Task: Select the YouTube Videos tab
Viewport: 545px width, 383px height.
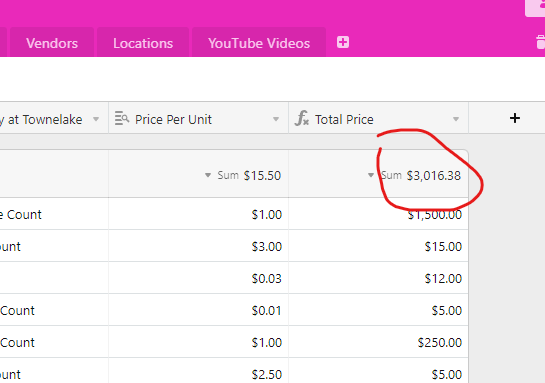Action: [259, 43]
